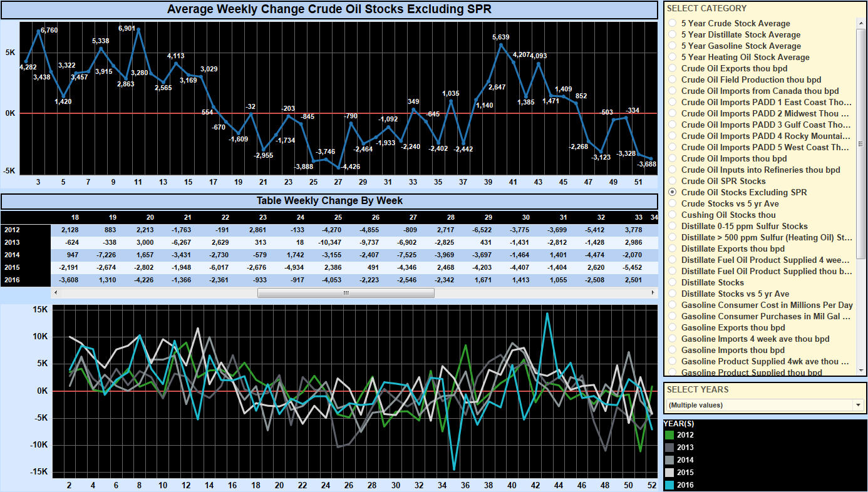868x492 pixels.
Task: Select the 2015 row header in table
Action: point(26,267)
